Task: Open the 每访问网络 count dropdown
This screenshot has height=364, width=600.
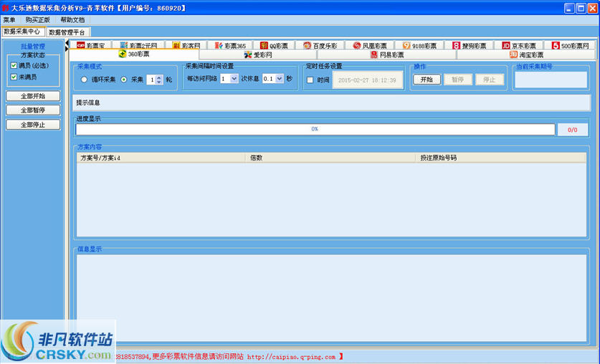Action: (234, 78)
